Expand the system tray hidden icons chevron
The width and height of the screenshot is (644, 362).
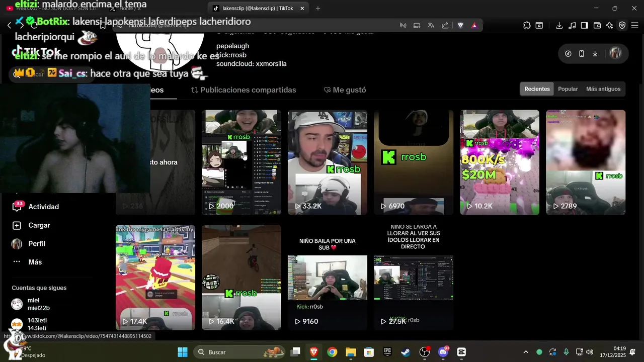(526, 352)
